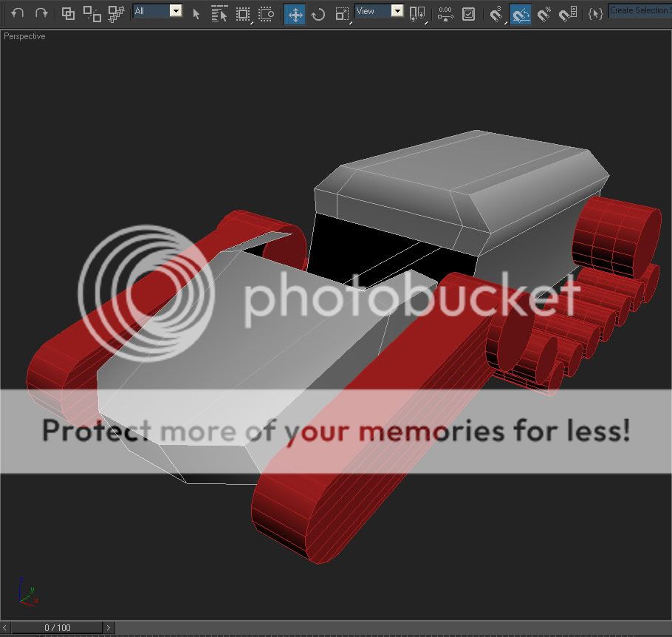Choose the Select and Scale tool

pyautogui.click(x=341, y=14)
